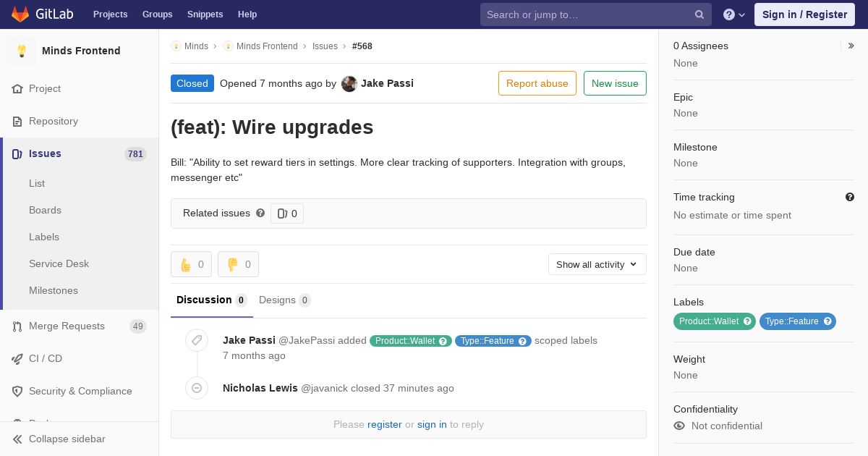
Task: Click the sign in link in reply box
Action: (x=432, y=425)
